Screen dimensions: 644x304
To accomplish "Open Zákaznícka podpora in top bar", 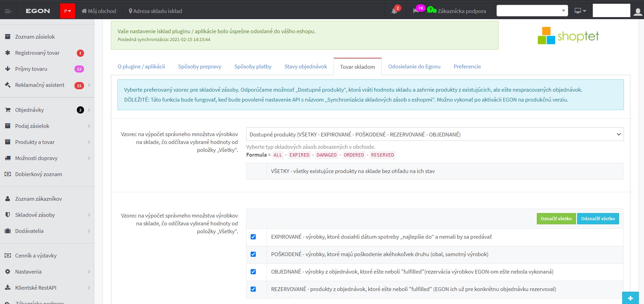I will coord(457,11).
